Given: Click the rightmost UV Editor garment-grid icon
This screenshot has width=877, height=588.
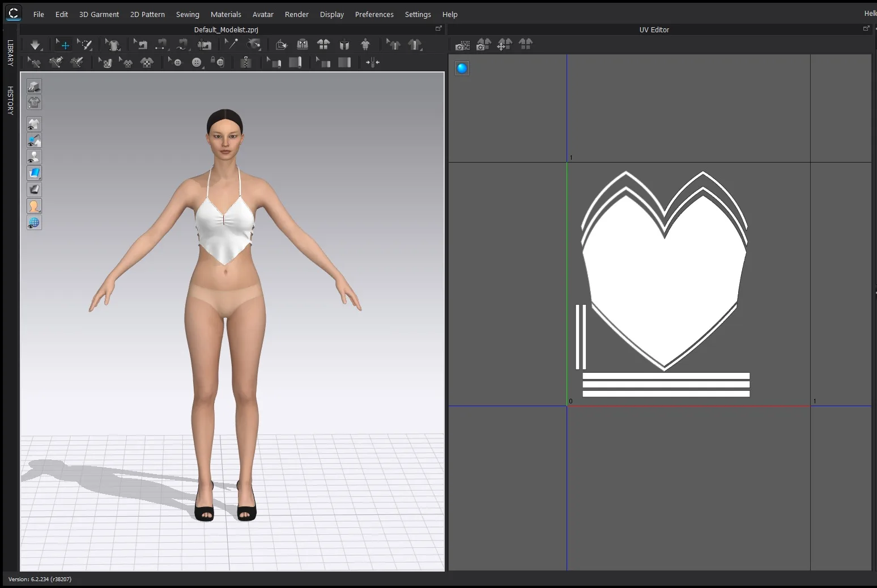Looking at the screenshot, I should pyautogui.click(x=525, y=44).
